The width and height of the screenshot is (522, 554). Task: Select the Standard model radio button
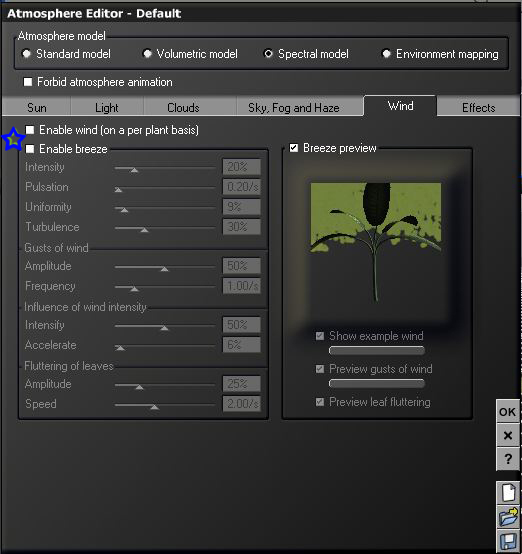[x=27, y=54]
